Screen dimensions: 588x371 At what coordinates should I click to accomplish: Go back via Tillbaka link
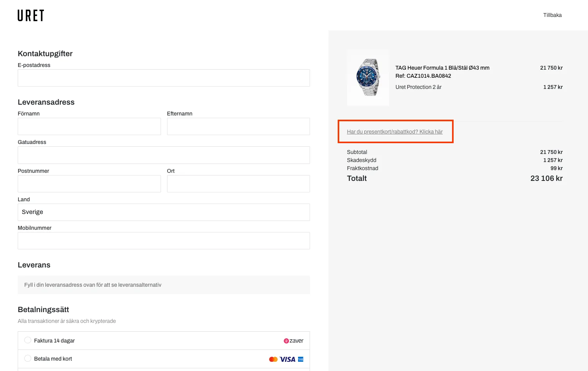(552, 15)
